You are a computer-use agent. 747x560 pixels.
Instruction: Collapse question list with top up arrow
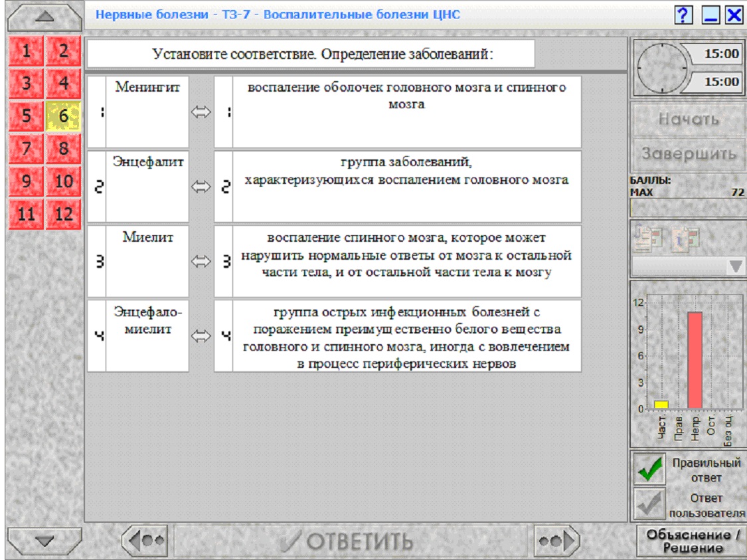click(44, 17)
